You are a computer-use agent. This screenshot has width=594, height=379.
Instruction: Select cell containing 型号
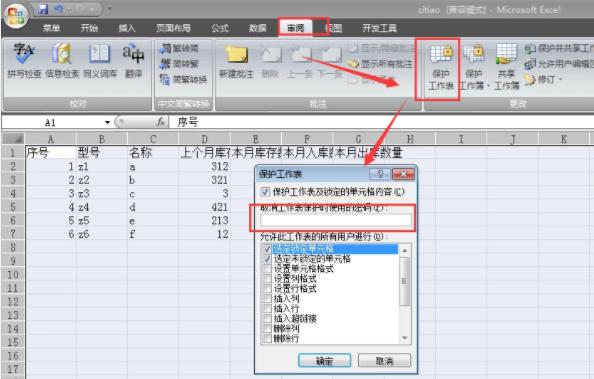tap(102, 152)
